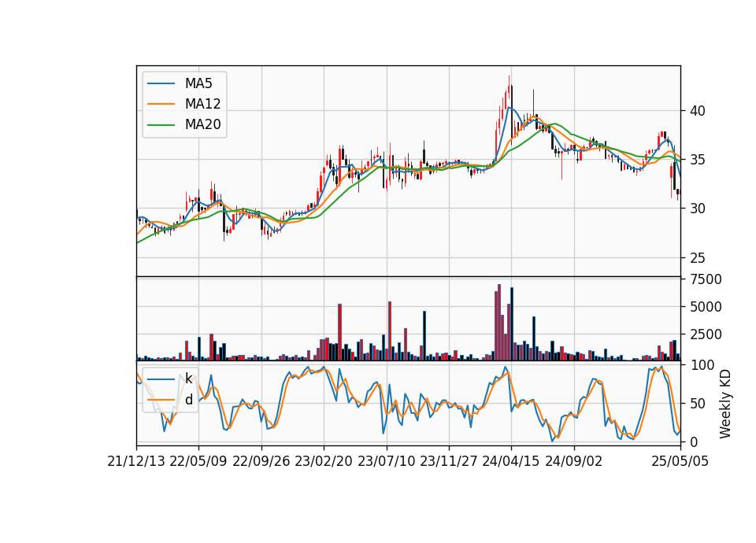Click the volume axis value 2500
Image resolution: width=756 pixels, height=543 pixels.
706,334
